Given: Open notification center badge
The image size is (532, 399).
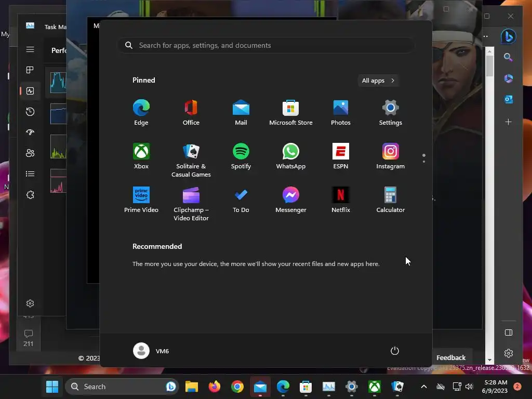Looking at the screenshot, I should (x=517, y=387).
